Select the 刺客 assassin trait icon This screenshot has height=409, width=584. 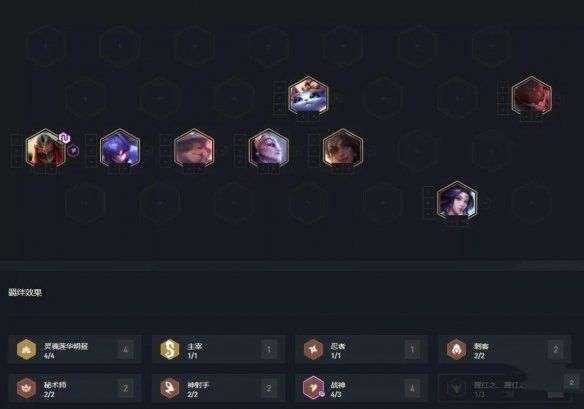[456, 349]
